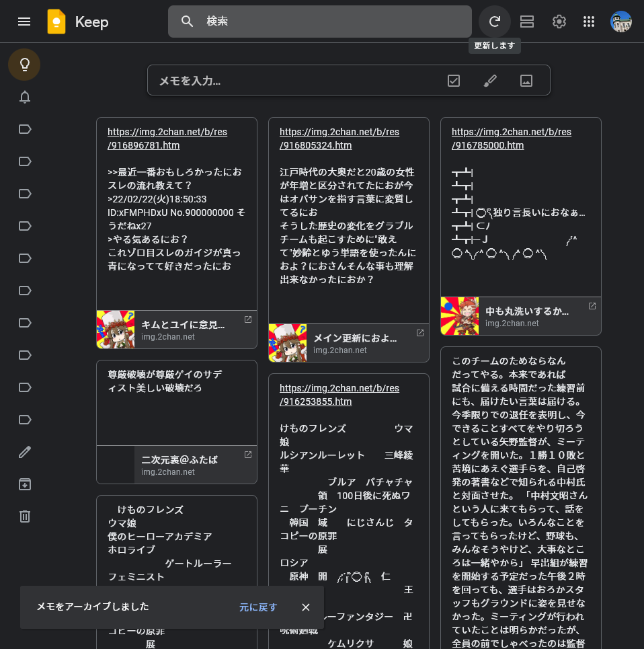644x649 pixels.
Task: Click the refresh icon
Action: pyautogui.click(x=495, y=22)
